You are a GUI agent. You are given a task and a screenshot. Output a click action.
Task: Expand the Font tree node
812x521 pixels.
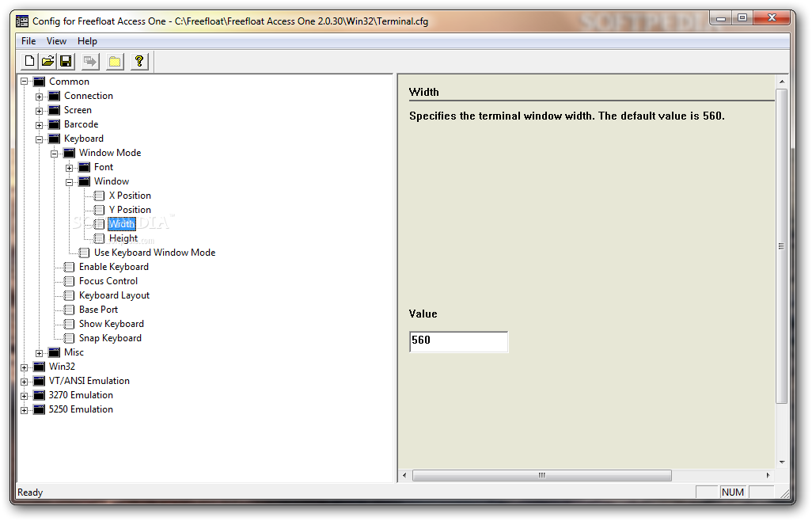(x=69, y=168)
